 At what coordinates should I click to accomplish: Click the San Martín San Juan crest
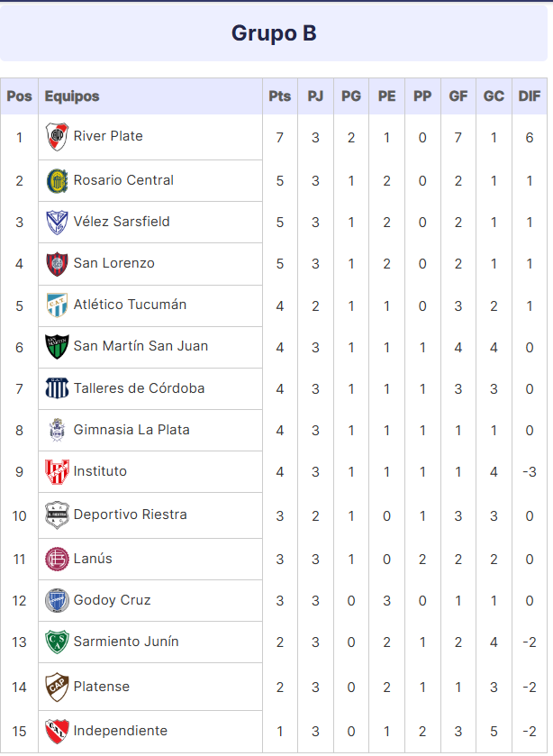(57, 347)
